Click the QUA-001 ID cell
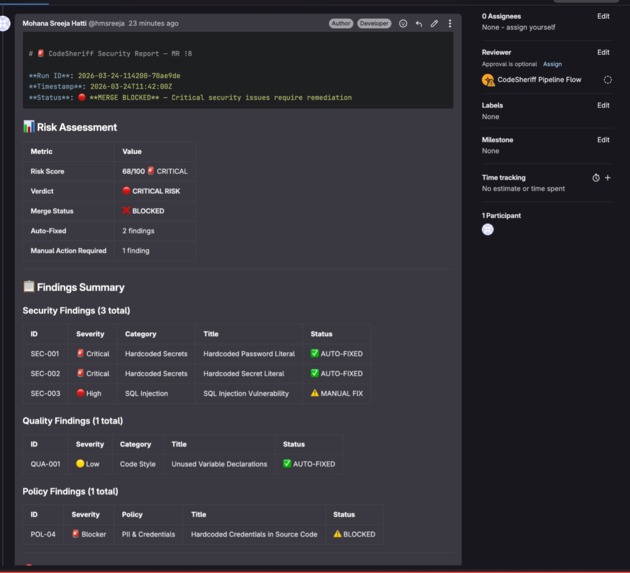 [45, 464]
